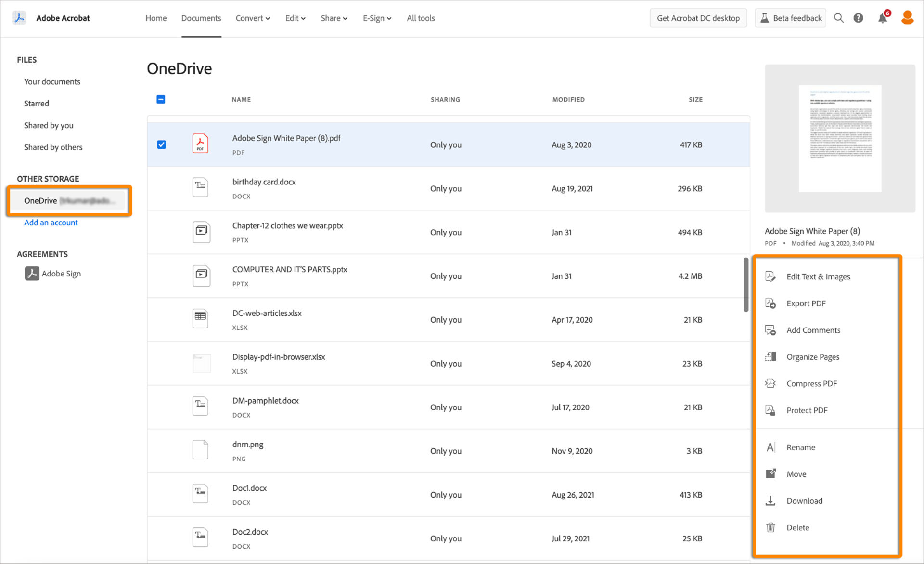Click the PDF file icon for Adobe Sign White Paper
The width and height of the screenshot is (924, 564).
tap(200, 144)
